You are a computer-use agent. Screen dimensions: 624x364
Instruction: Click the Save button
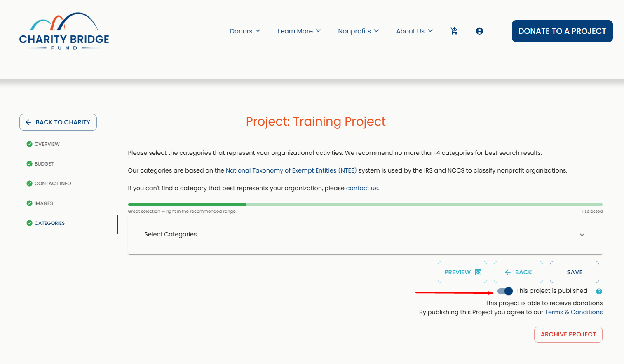point(574,272)
